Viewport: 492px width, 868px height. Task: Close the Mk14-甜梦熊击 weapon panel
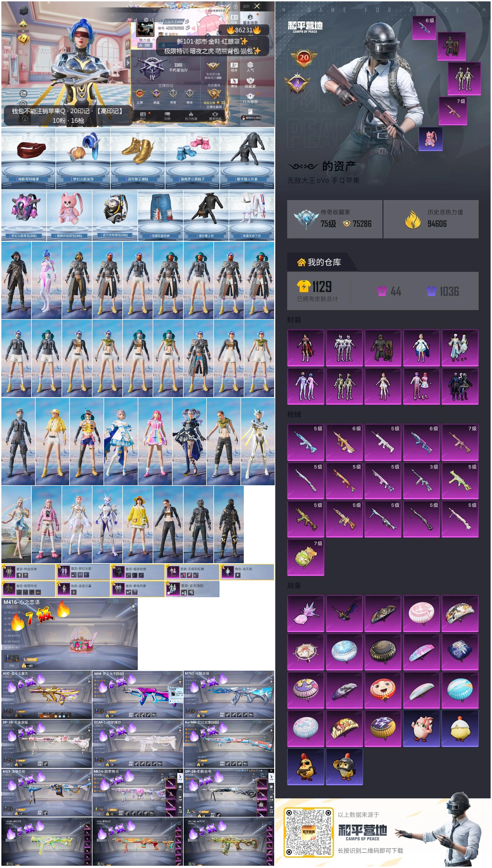[180, 771]
